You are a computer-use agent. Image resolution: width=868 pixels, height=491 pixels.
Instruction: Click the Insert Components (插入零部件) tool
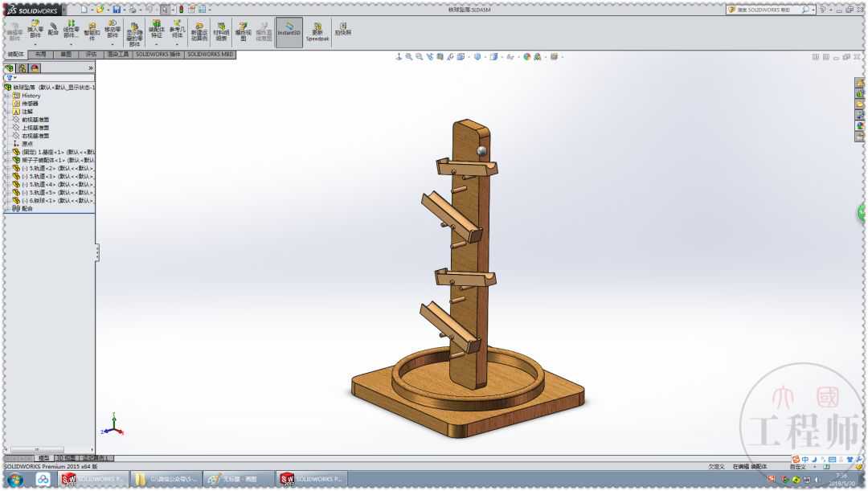point(35,31)
